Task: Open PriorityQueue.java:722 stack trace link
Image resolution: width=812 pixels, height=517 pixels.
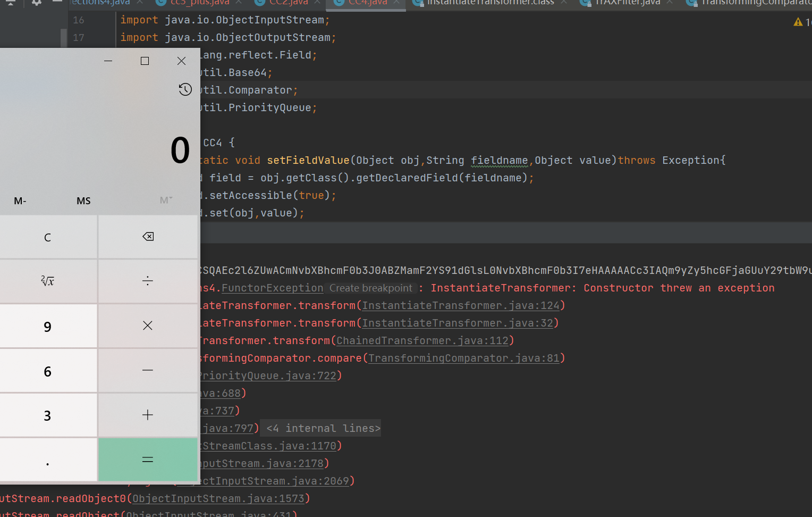Action: click(x=268, y=376)
